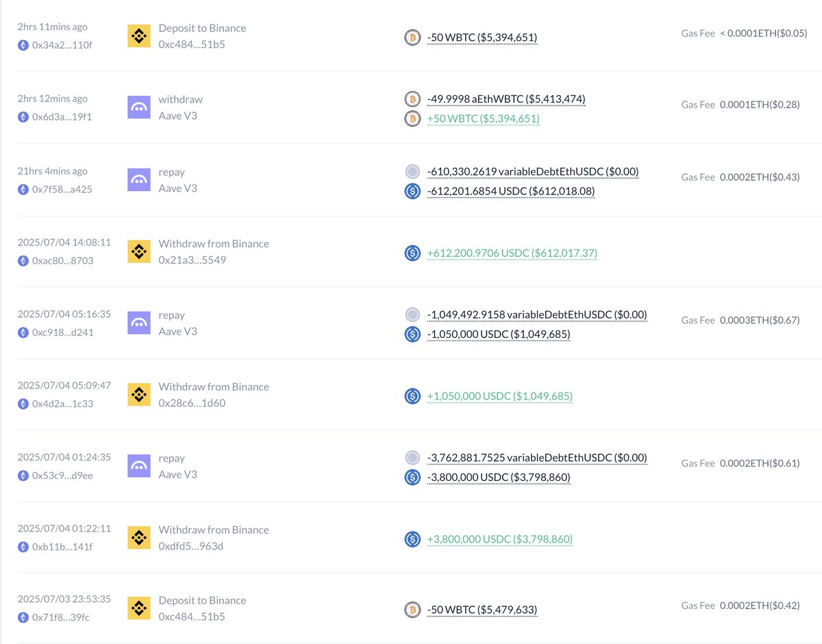Click Binance icon beside hash 0x71f8…39fc
This screenshot has width=822, height=644.
(x=139, y=608)
